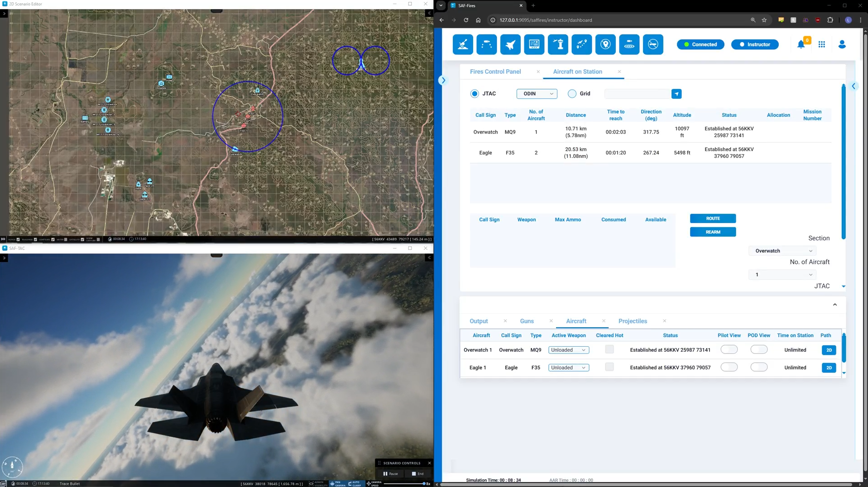Toggle the Water layer checkbox in map editor
This screenshot has height=487, width=868.
[66, 239]
